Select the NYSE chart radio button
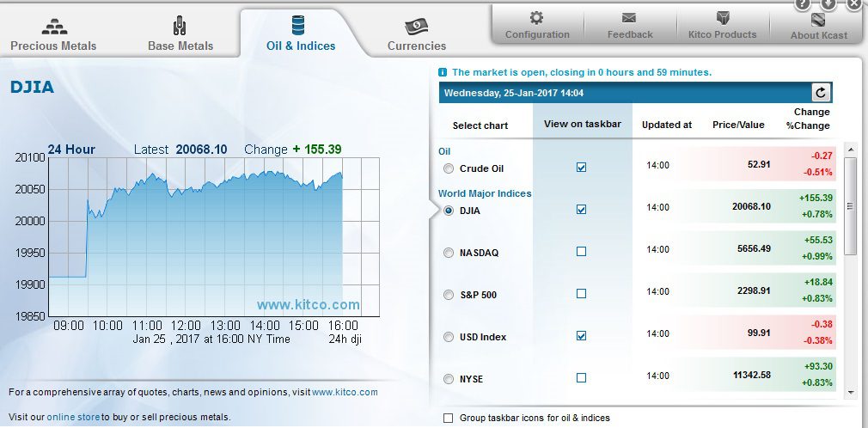 [449, 379]
